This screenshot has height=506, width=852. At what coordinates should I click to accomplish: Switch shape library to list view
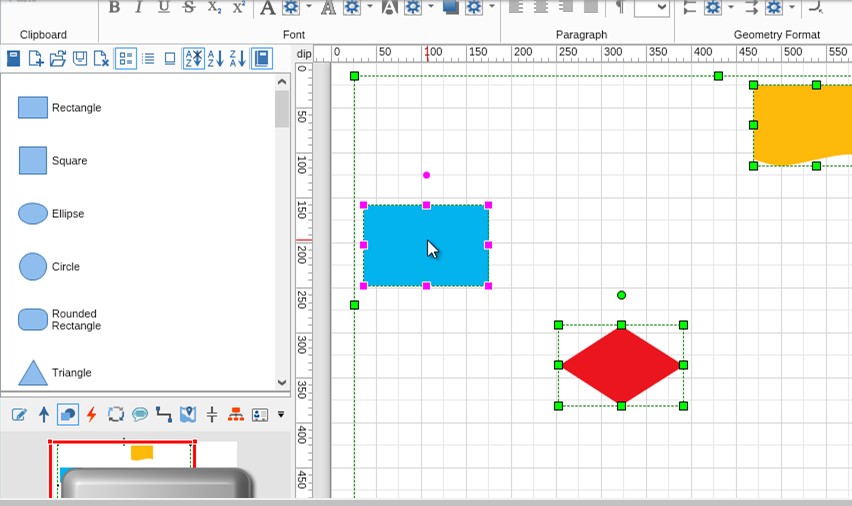click(x=148, y=59)
